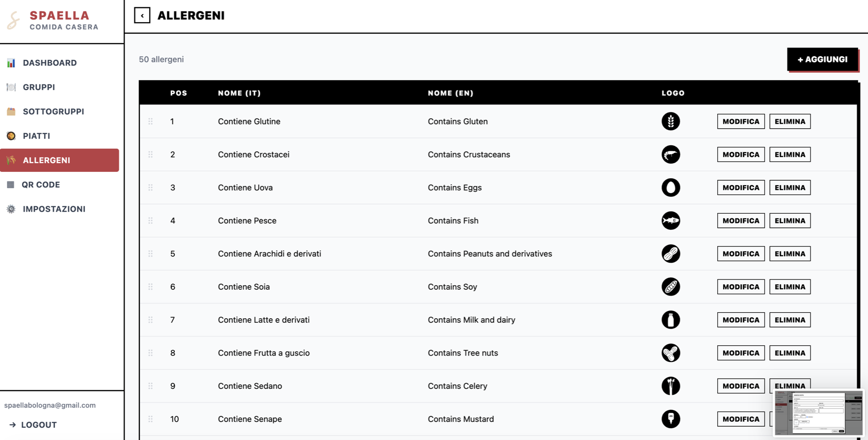Click the back arrow next to ALLERGENI title
This screenshot has width=868, height=440.
[x=142, y=15]
